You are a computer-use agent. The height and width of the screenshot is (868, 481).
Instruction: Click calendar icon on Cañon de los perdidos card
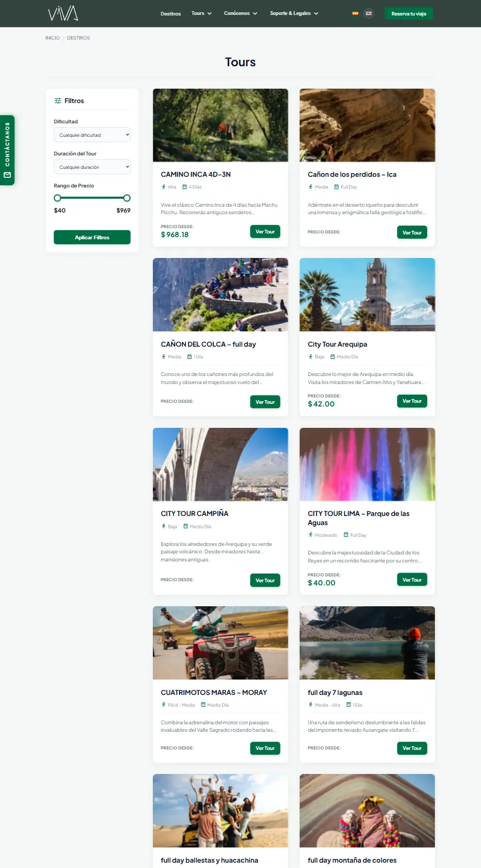click(x=337, y=187)
